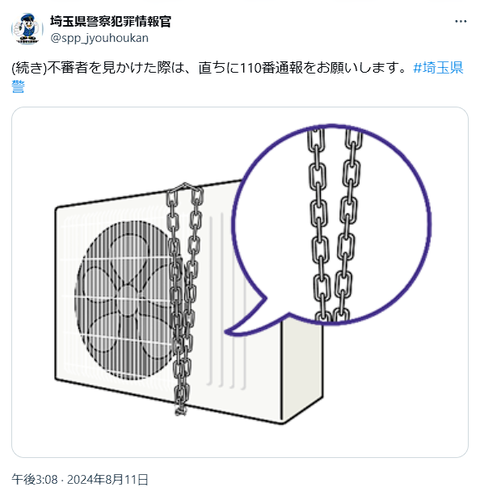This screenshot has width=480, height=500.
Task: Click the left chain inside the bubble
Action: point(318,225)
